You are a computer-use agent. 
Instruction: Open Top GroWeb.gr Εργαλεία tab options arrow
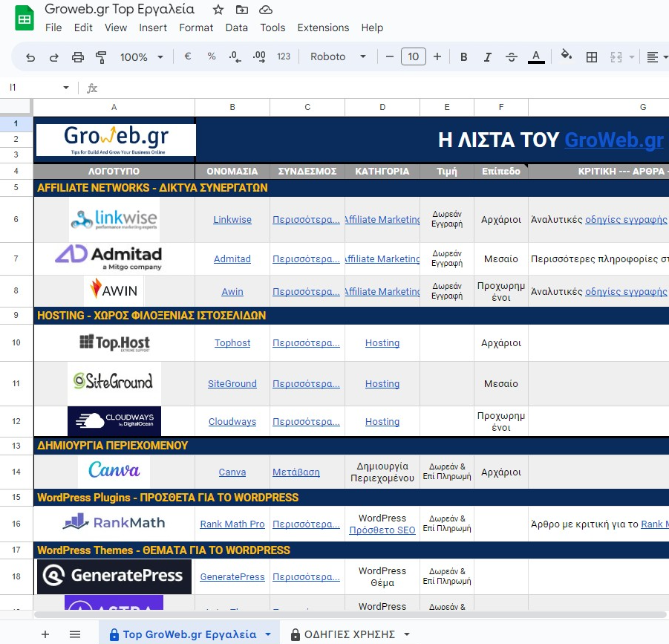point(268,634)
